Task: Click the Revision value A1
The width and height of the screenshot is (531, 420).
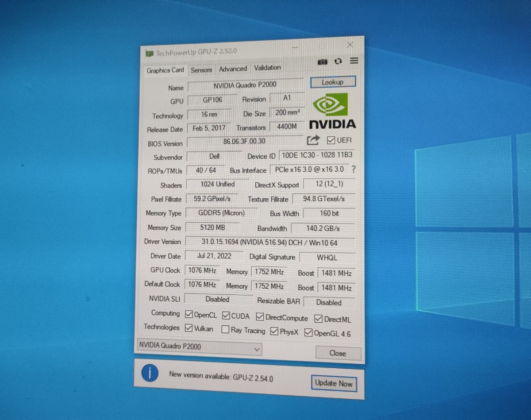Action: tap(287, 98)
